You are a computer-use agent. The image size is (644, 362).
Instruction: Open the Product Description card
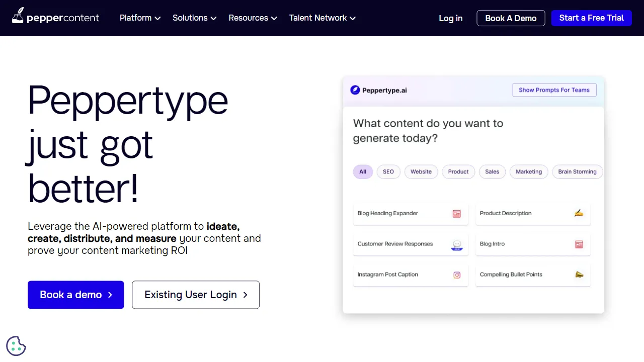(x=533, y=214)
